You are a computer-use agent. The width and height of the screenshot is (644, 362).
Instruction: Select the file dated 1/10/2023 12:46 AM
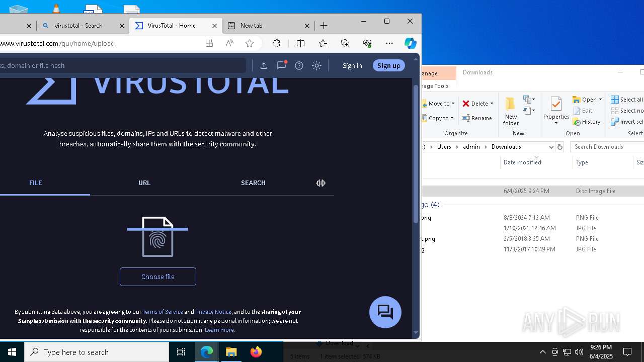(533, 228)
